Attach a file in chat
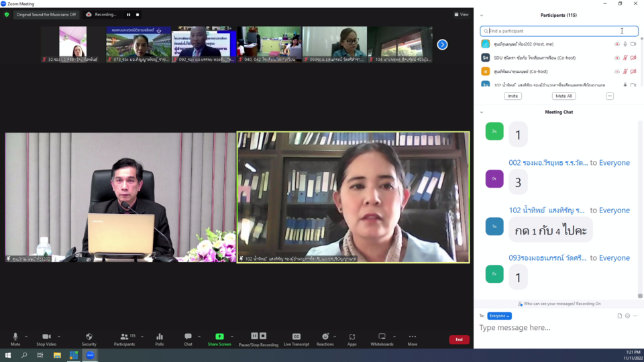The image size is (644, 362). tap(620, 316)
